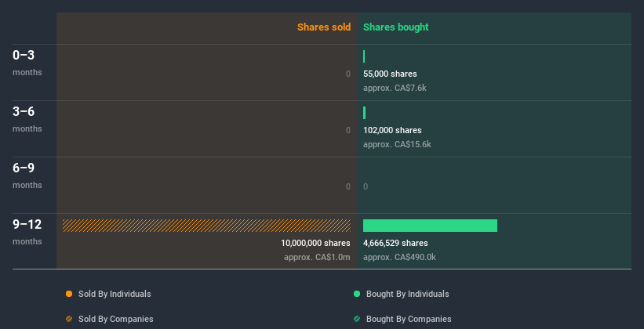The height and width of the screenshot is (329, 644).
Task: Click the 3–6 months green bought bar
Action: (364, 113)
